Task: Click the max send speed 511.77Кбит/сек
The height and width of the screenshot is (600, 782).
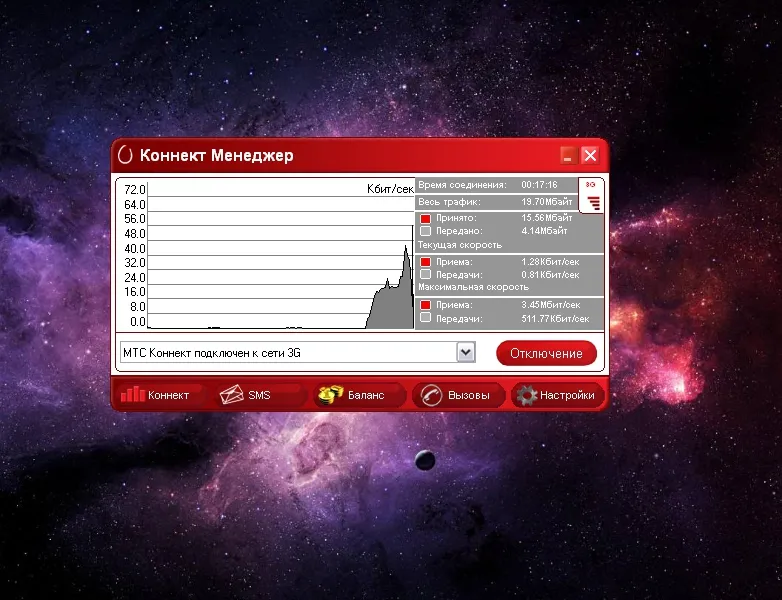Action: [x=555, y=318]
